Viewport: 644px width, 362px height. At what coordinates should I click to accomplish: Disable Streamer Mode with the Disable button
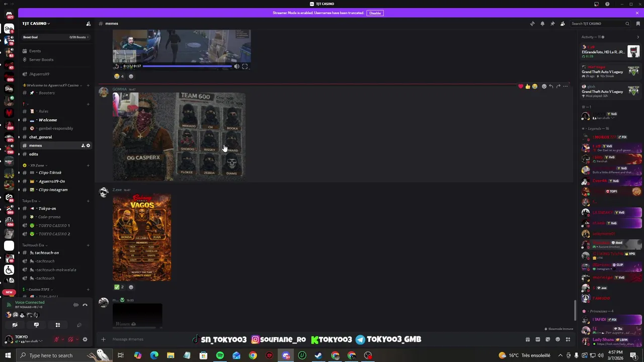(x=375, y=13)
